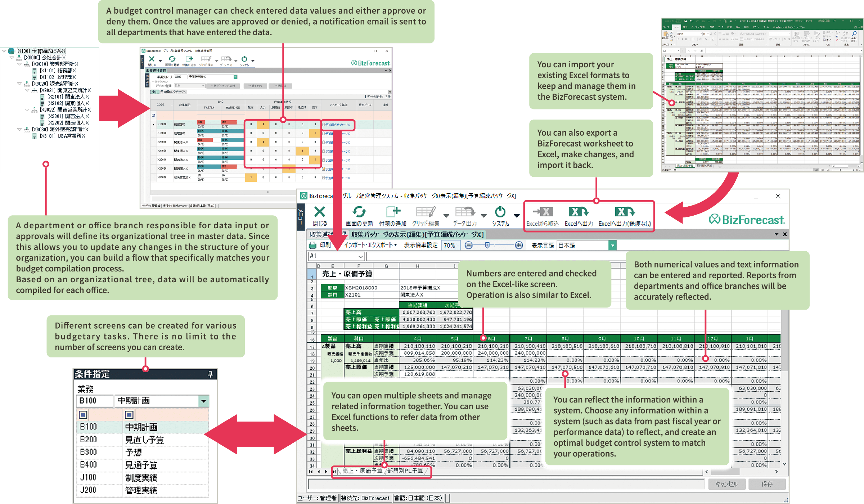Open the グリッド編集 dropdown arrow in front window
The width and height of the screenshot is (864, 504).
point(446,216)
